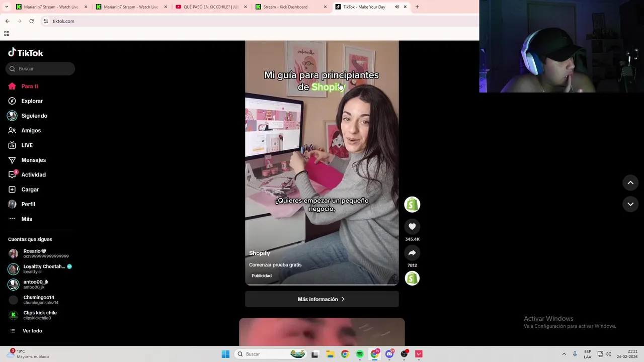Open Task View on the taskbar
Screen dimensions: 644x362
(315, 354)
